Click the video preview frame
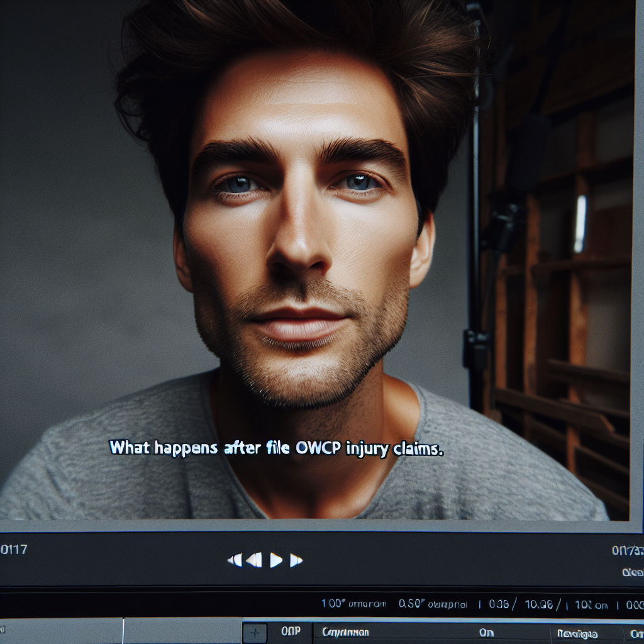 (314, 252)
